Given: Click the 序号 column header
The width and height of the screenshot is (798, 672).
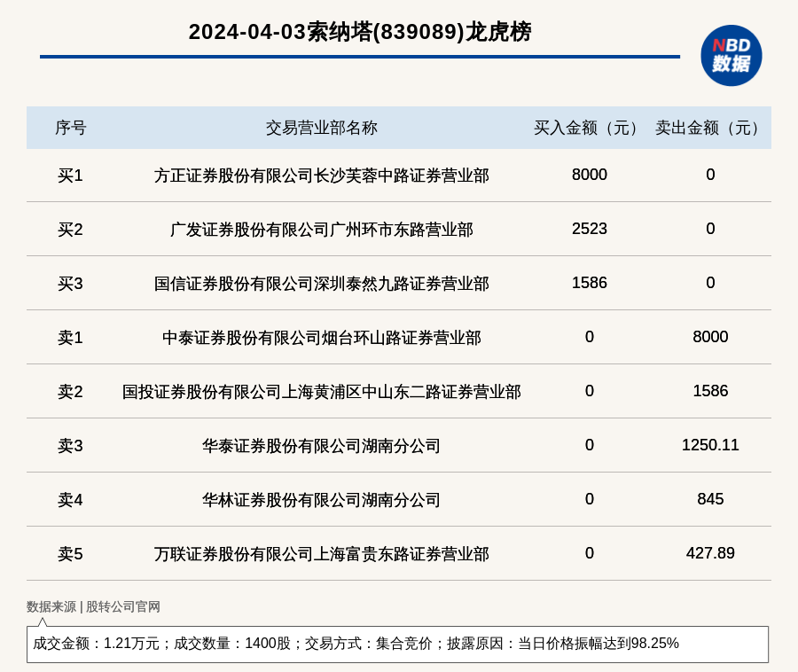Looking at the screenshot, I should coord(71,128).
